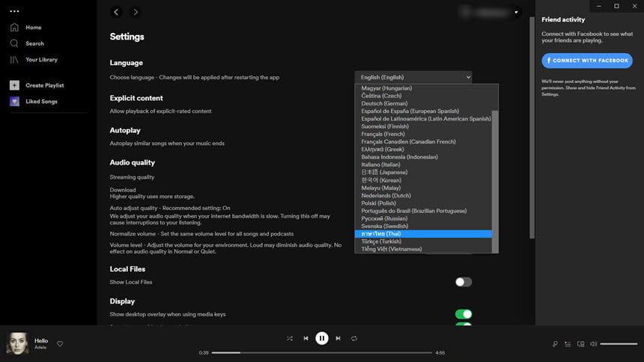Screen dimensions: 644x362
Task: Select Magyar (Hungarian) language option
Action: click(423, 88)
